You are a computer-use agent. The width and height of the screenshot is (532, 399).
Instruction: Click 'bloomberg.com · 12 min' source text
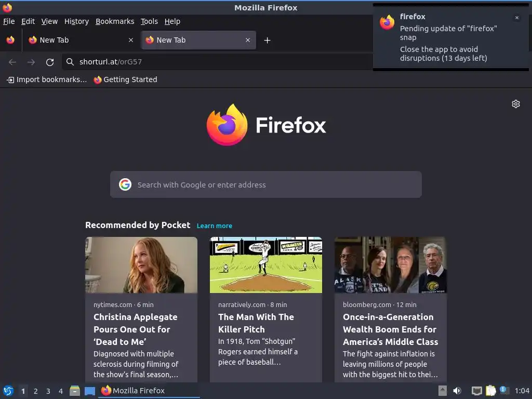tap(380, 304)
